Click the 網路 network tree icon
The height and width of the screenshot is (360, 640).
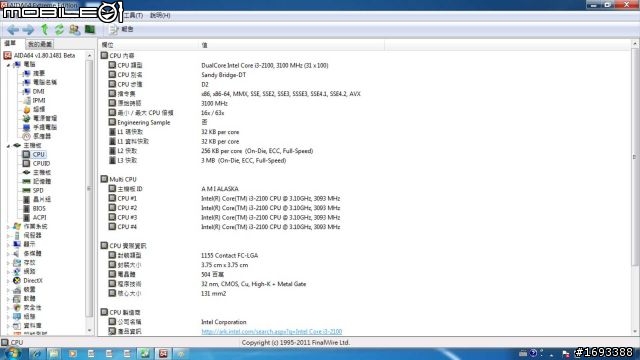click(17, 271)
